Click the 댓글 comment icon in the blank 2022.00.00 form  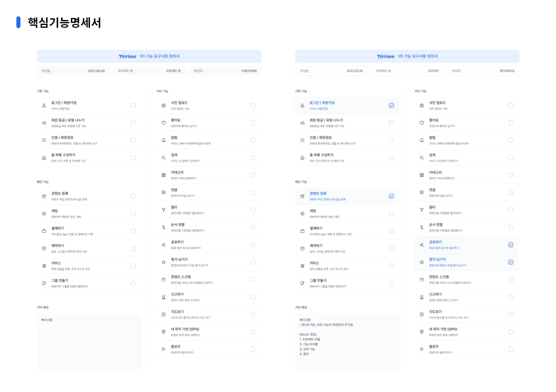pos(164,192)
